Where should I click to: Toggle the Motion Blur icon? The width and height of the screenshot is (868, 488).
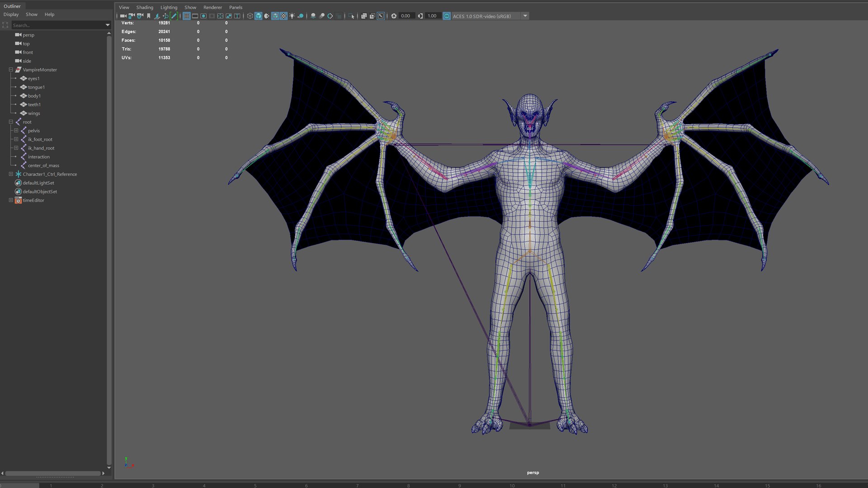[x=321, y=16]
